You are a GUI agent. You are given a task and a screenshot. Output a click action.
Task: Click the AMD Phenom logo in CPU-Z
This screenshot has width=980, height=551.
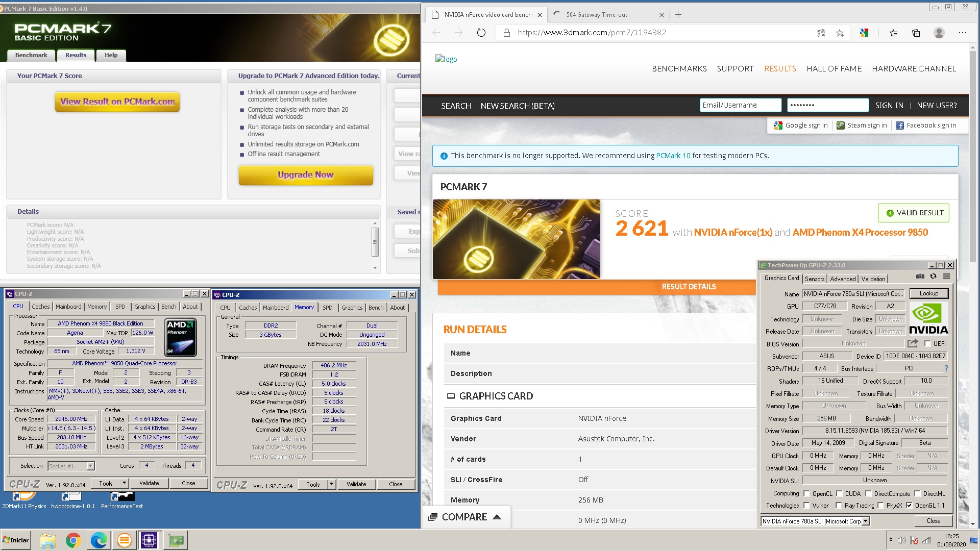click(181, 338)
